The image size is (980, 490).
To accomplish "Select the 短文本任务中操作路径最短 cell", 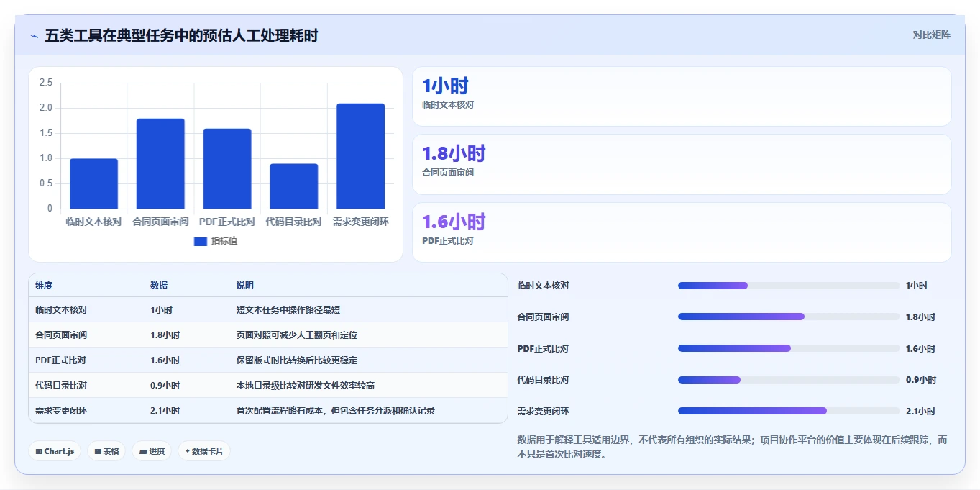I will click(368, 310).
